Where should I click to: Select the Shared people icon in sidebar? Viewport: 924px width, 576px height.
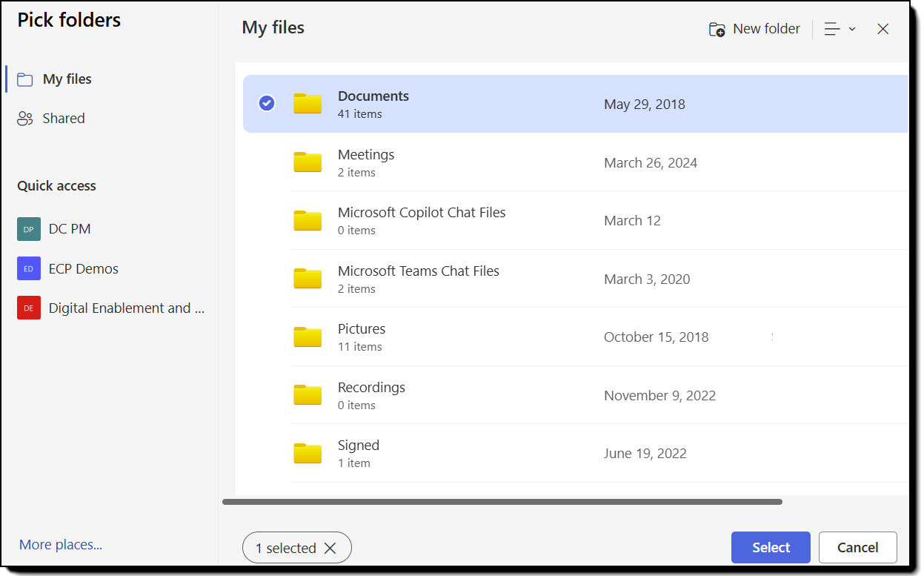tap(25, 118)
